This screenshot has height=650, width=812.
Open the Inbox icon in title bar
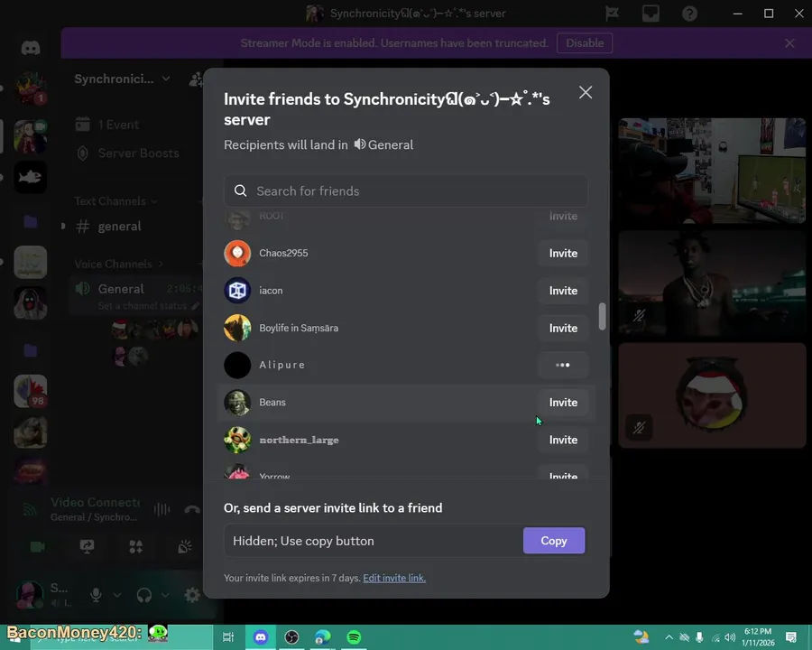[651, 14]
